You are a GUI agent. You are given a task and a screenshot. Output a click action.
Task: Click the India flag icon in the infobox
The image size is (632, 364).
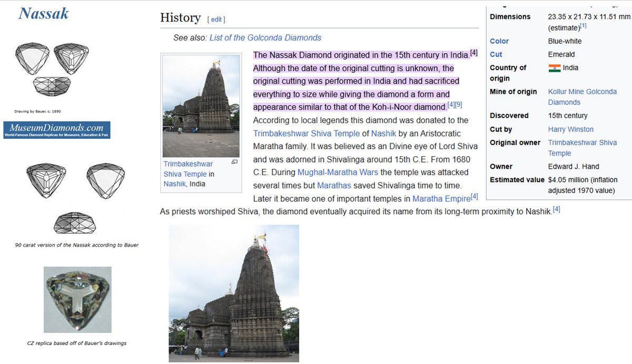coord(554,68)
